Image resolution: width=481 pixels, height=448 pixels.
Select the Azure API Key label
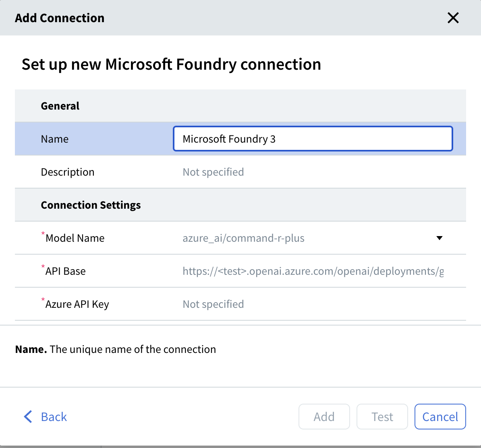(77, 304)
